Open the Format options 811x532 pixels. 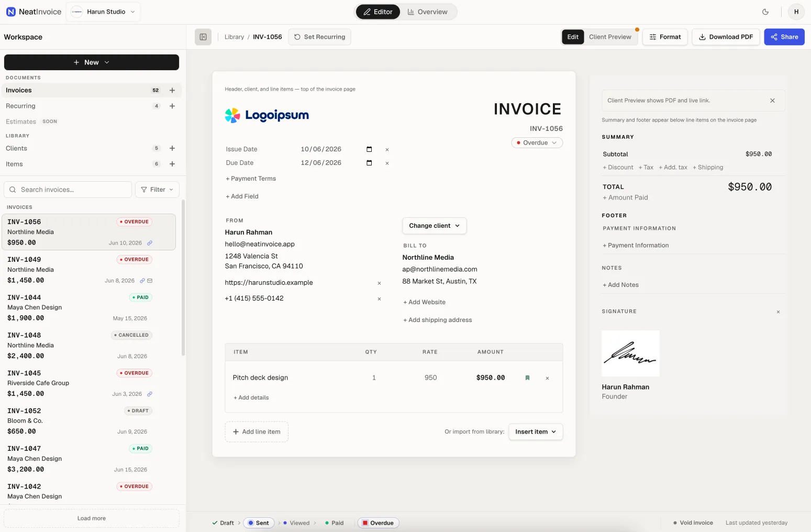[x=665, y=37]
